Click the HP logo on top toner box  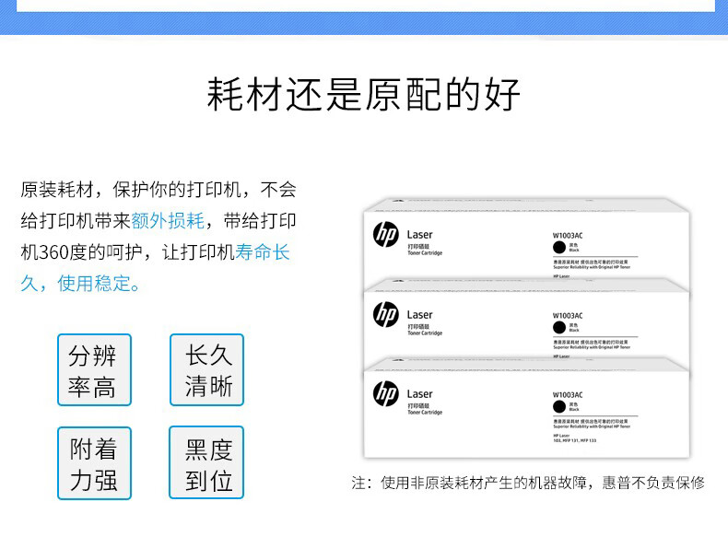coord(386,234)
